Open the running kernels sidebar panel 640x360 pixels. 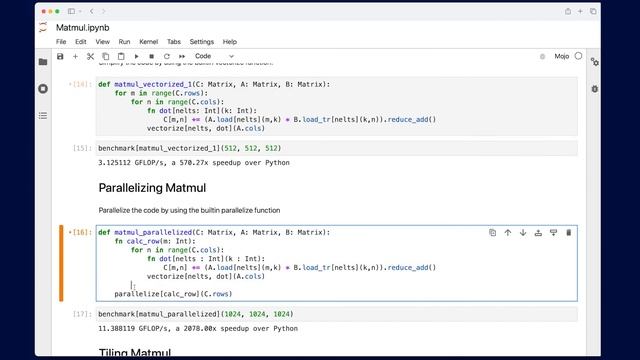point(43,89)
